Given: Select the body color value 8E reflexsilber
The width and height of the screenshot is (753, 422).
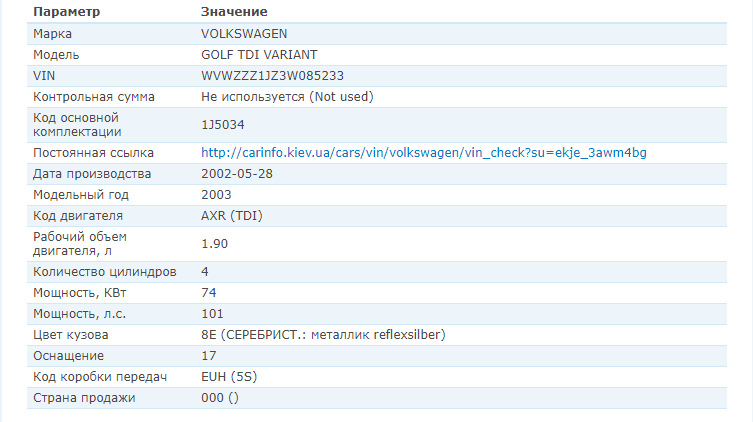Looking at the screenshot, I should [x=323, y=334].
